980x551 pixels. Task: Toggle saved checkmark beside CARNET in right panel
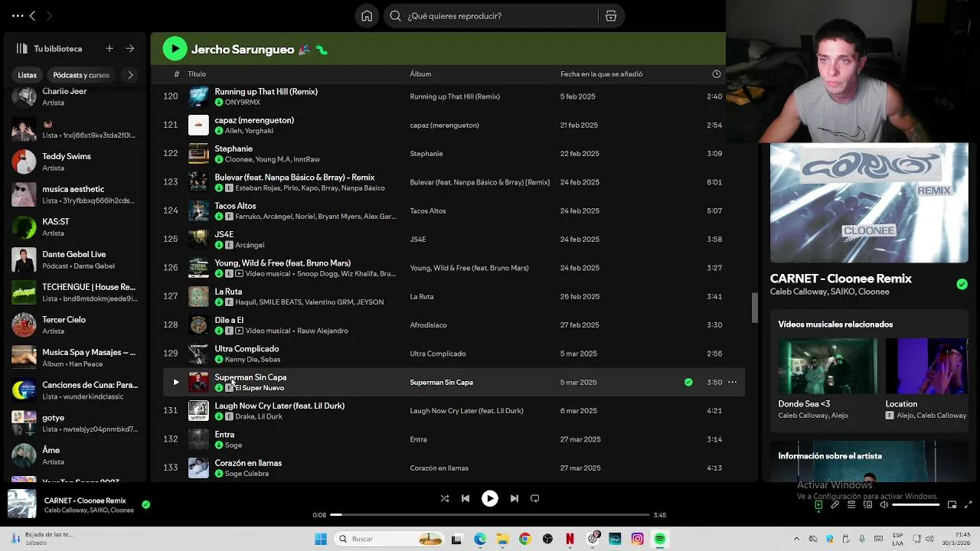(x=962, y=284)
